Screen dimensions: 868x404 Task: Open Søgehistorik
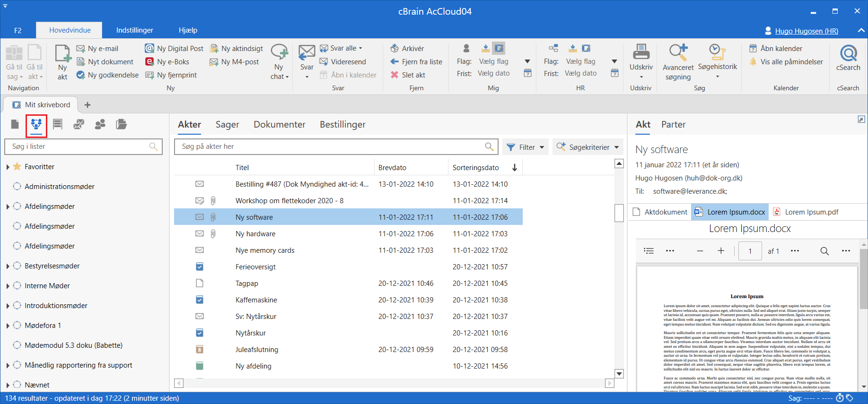717,61
